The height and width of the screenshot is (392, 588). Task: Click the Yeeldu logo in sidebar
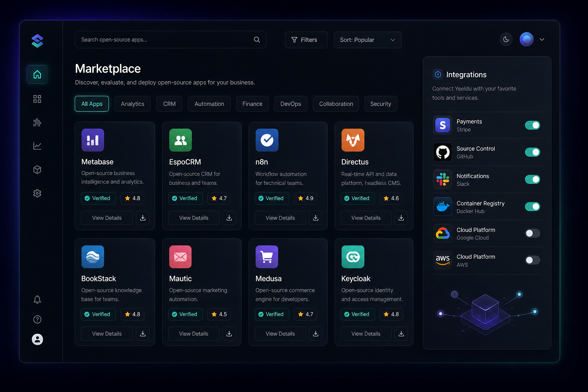[x=37, y=41]
